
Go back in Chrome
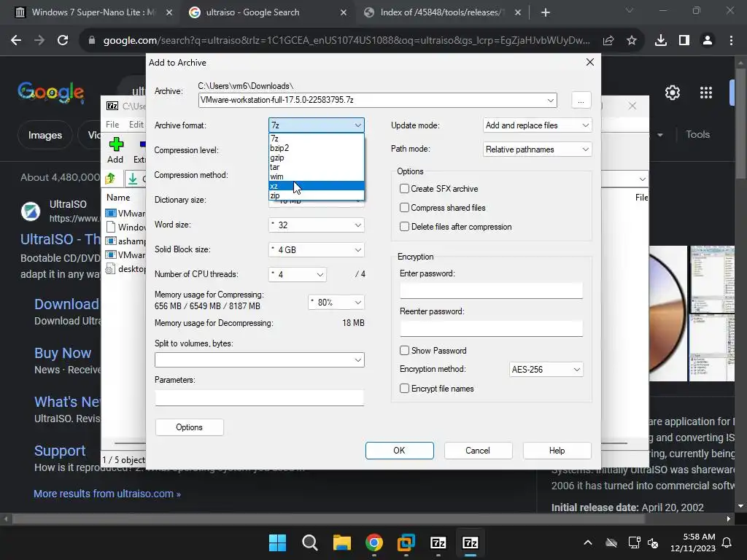click(16, 41)
